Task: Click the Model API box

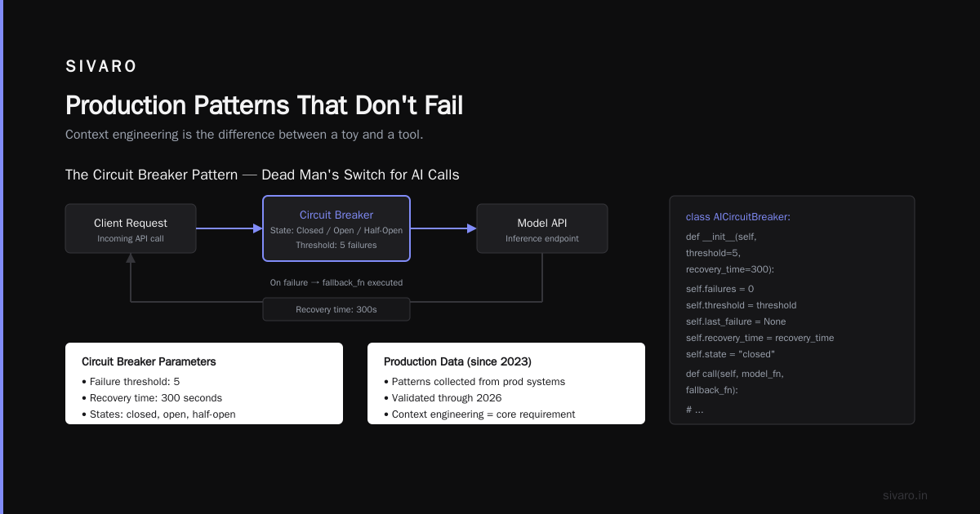Action: tap(542, 228)
